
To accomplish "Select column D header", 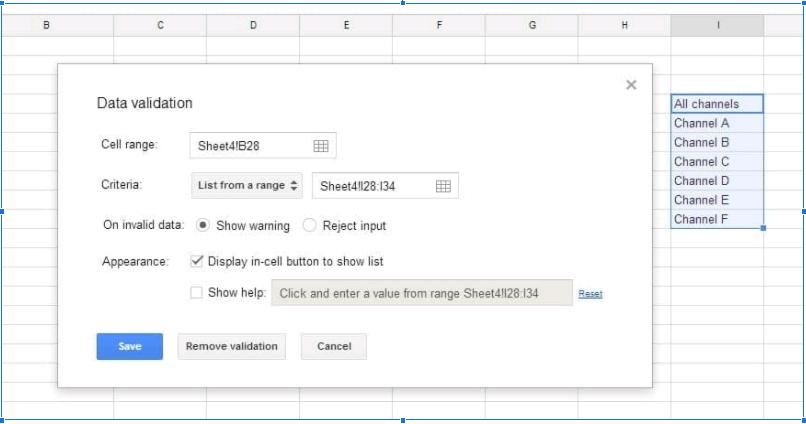I will click(x=253, y=25).
